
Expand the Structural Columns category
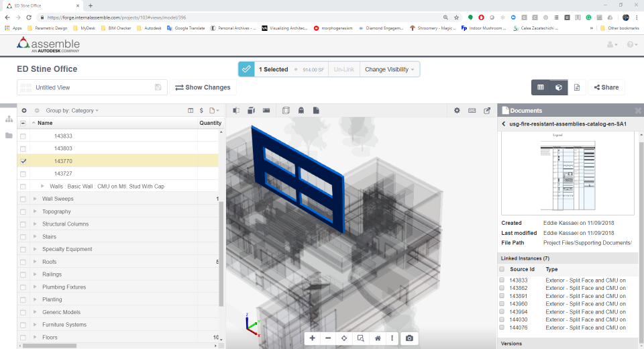pos(35,224)
